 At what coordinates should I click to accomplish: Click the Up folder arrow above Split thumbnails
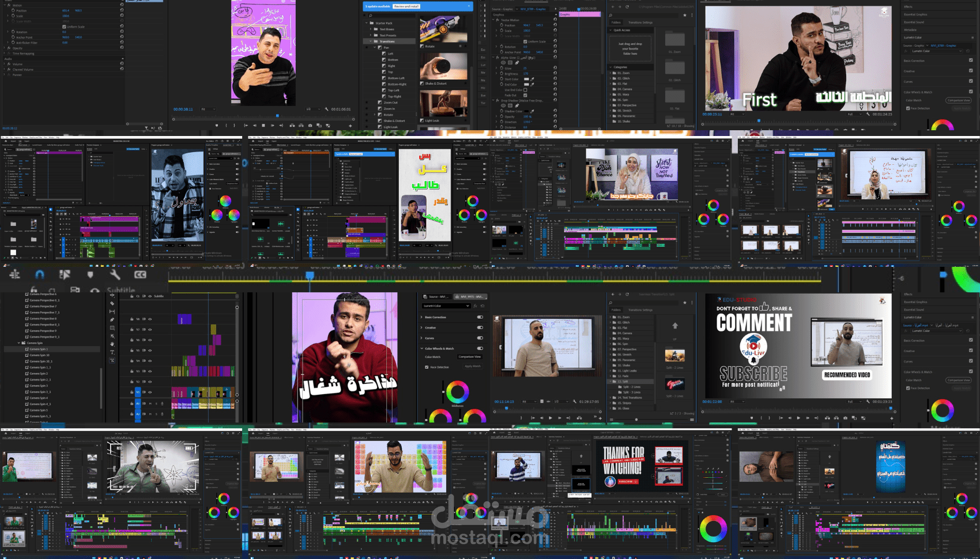[675, 326]
